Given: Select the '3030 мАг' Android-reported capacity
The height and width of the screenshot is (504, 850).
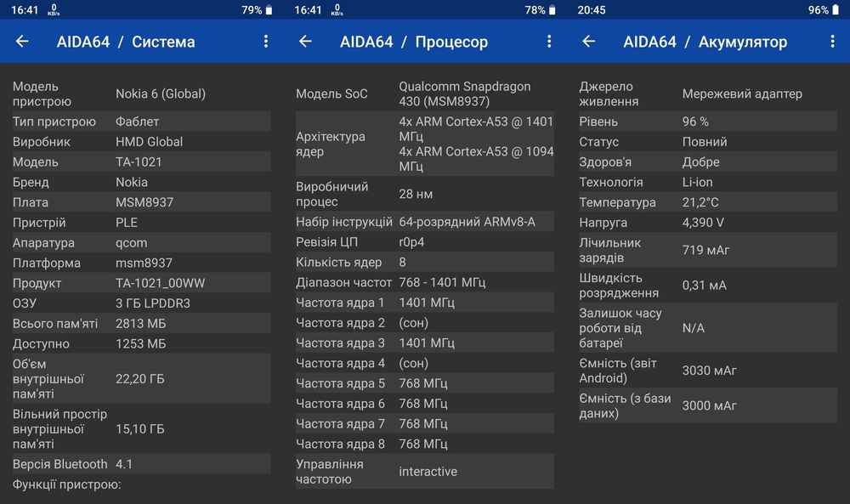Looking at the screenshot, I should (x=710, y=371).
